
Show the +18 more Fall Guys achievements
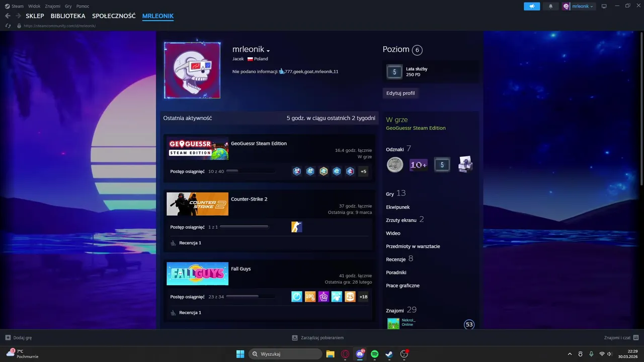pos(363,297)
